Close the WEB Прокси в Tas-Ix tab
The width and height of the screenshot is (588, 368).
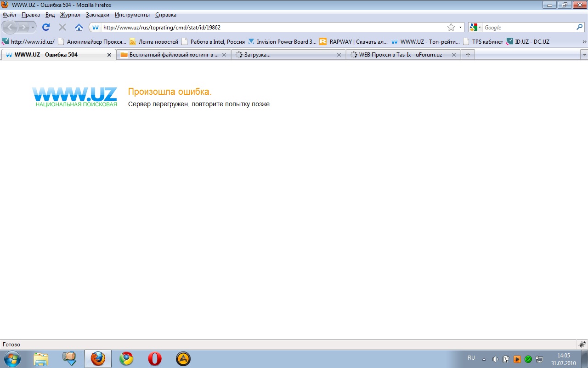453,55
